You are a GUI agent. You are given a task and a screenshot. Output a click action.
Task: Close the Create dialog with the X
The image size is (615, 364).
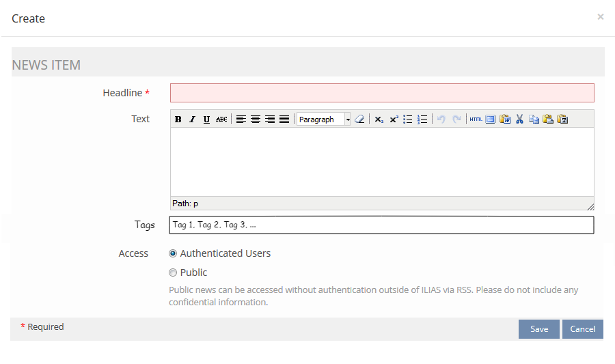tap(601, 17)
